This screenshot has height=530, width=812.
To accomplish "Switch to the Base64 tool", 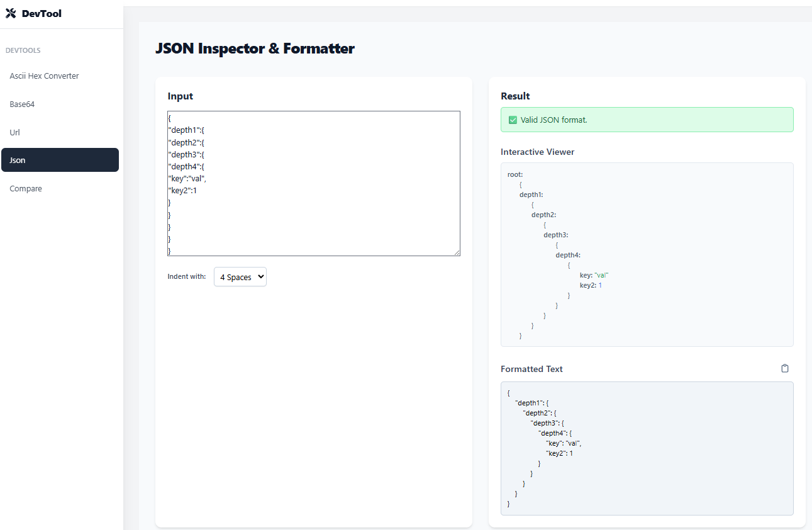I will tap(21, 104).
